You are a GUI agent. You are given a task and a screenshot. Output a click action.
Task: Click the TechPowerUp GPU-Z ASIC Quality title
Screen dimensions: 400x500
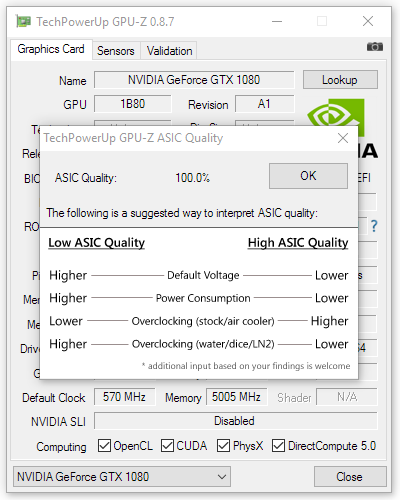[x=133, y=138]
